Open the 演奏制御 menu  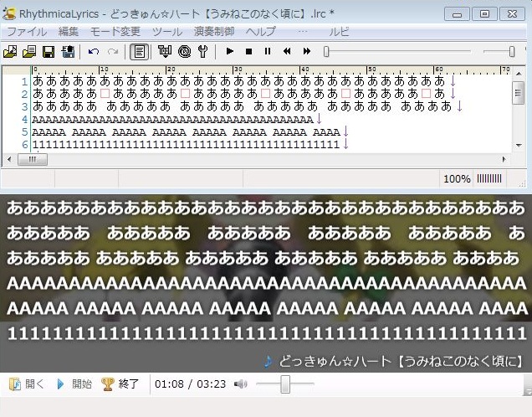coord(214,32)
